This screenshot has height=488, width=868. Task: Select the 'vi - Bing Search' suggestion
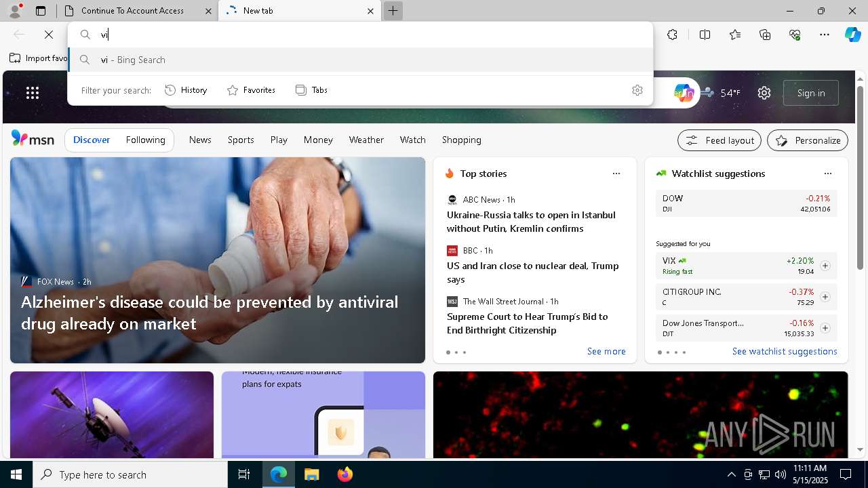(360, 60)
